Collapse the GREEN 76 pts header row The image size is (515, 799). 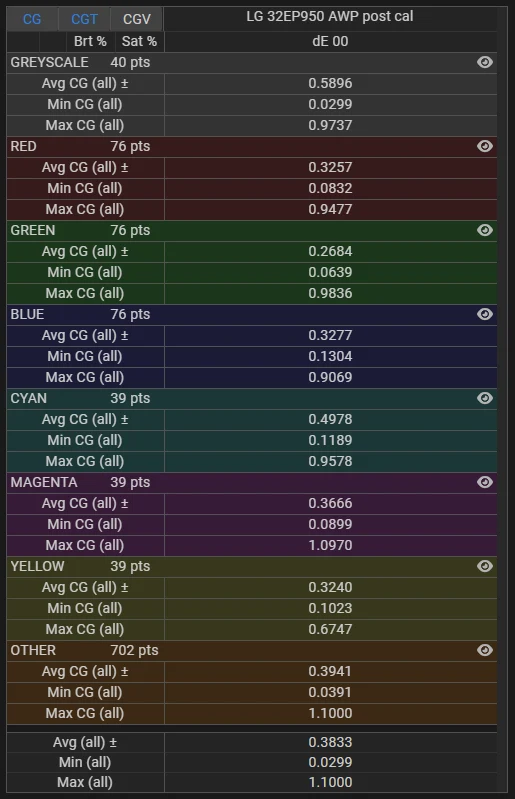[252, 230]
